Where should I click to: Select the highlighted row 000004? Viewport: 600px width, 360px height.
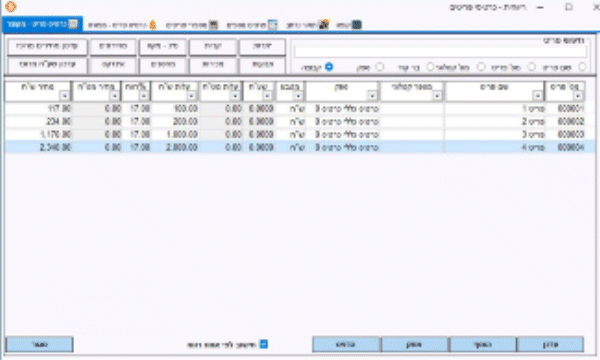click(300, 147)
